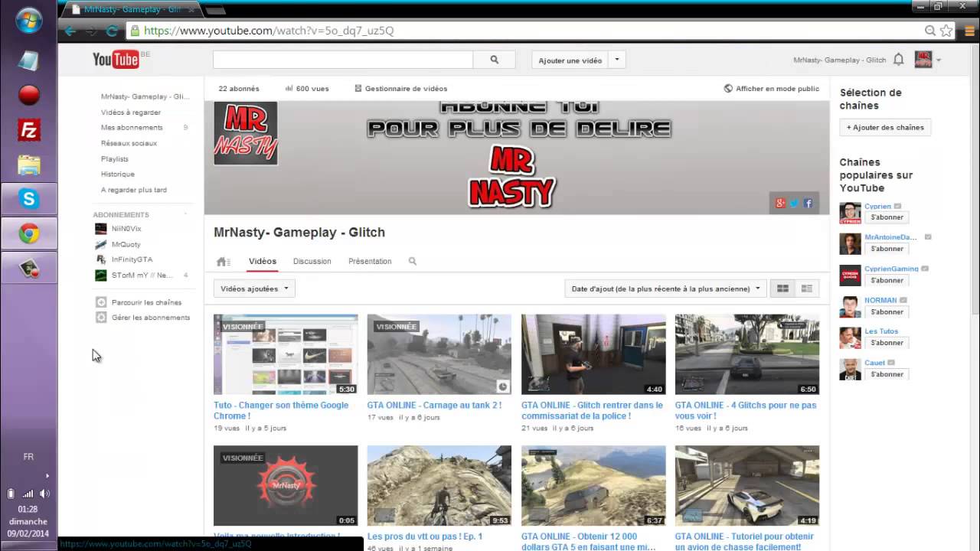Open the InfinityGTA subscription
Viewport: 980px width, 551px height.
point(132,259)
